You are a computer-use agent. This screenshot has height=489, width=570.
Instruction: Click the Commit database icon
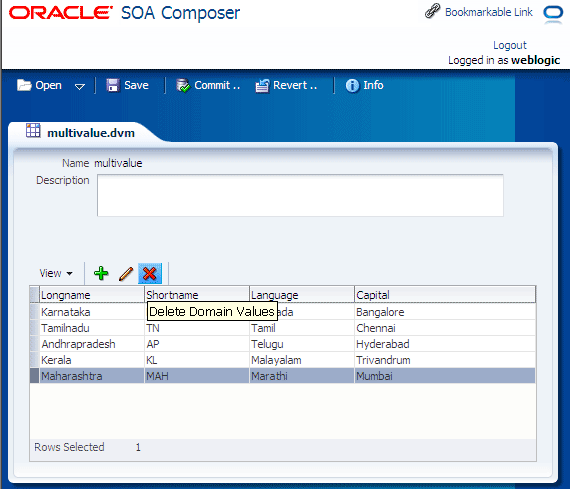coord(183,85)
